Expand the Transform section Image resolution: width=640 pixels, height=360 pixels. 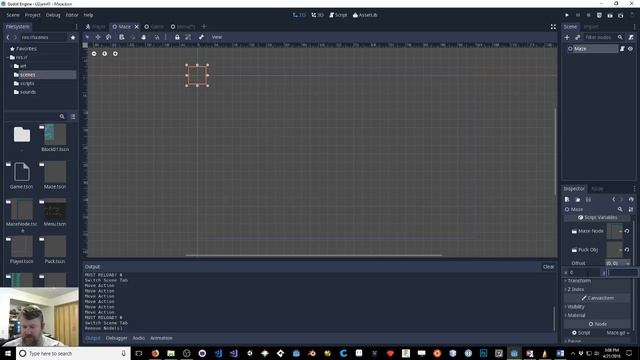point(598,281)
